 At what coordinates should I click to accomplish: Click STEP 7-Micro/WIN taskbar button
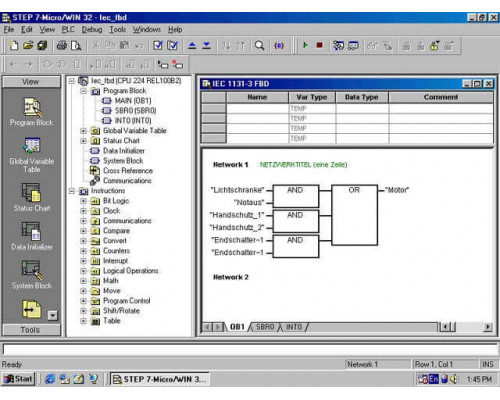[160, 379]
